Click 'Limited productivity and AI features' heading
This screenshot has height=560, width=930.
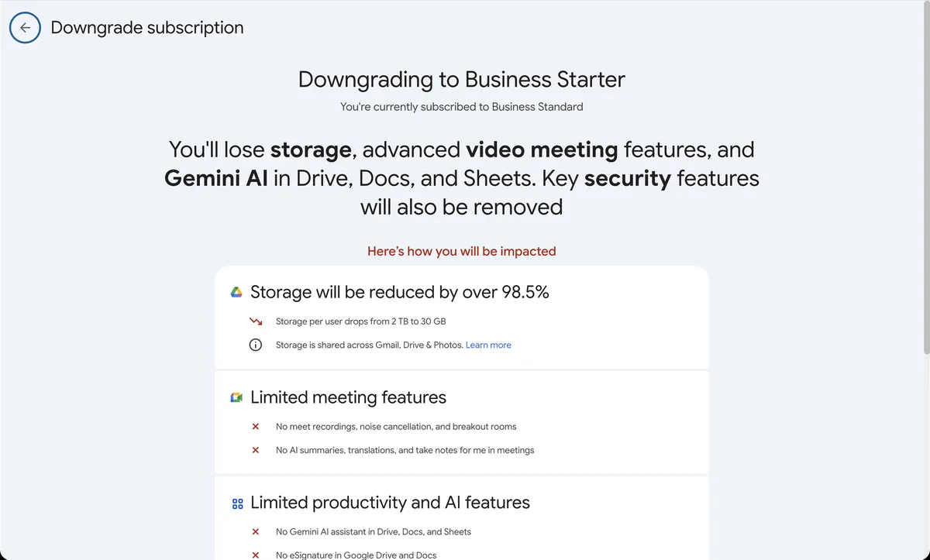click(x=391, y=503)
